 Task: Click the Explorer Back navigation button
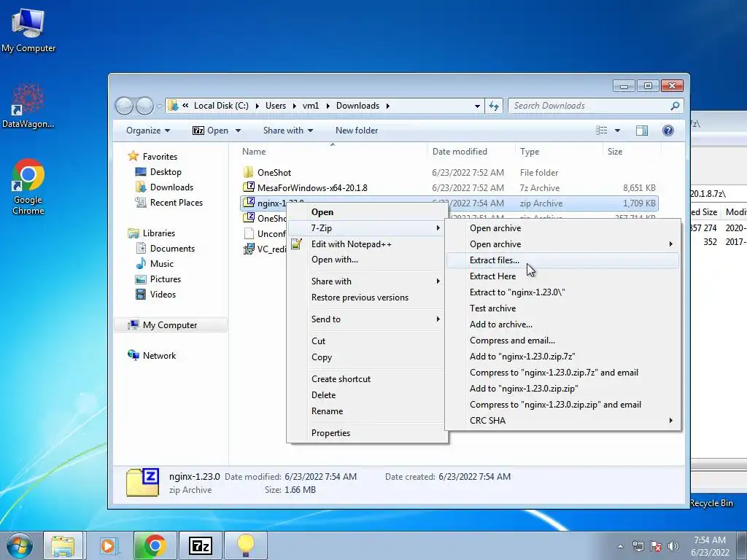tap(124, 106)
